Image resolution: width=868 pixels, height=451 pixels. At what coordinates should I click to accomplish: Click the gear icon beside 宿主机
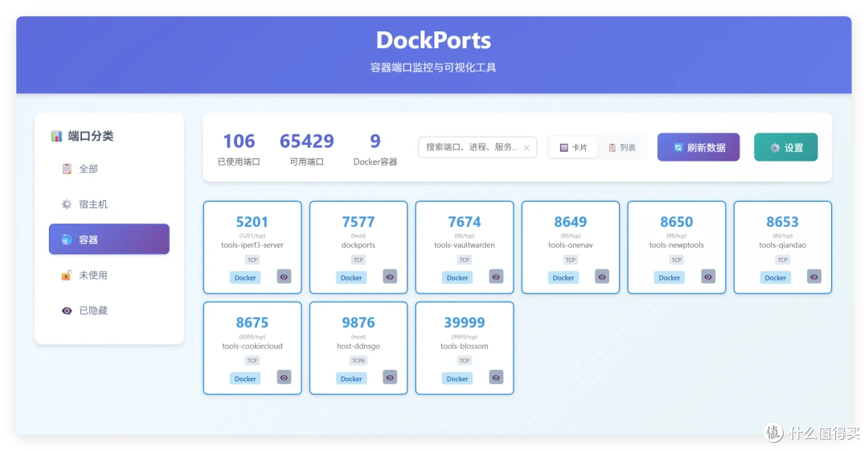click(x=67, y=204)
